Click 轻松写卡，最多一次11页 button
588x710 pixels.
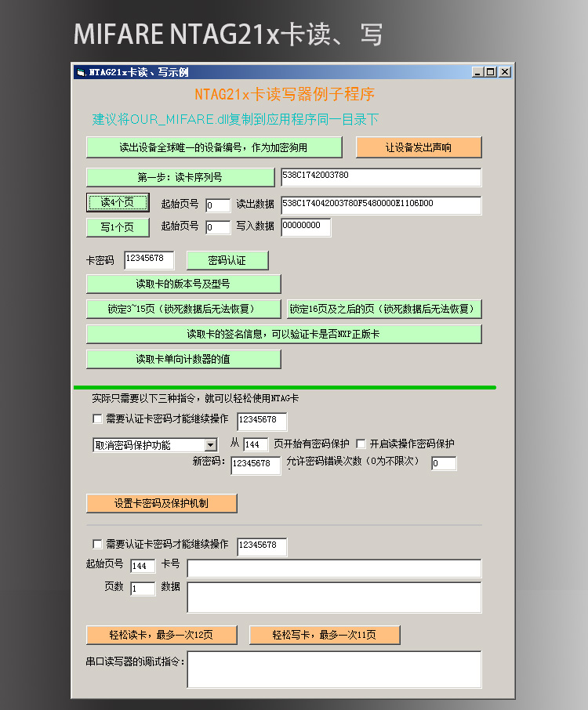(x=325, y=635)
